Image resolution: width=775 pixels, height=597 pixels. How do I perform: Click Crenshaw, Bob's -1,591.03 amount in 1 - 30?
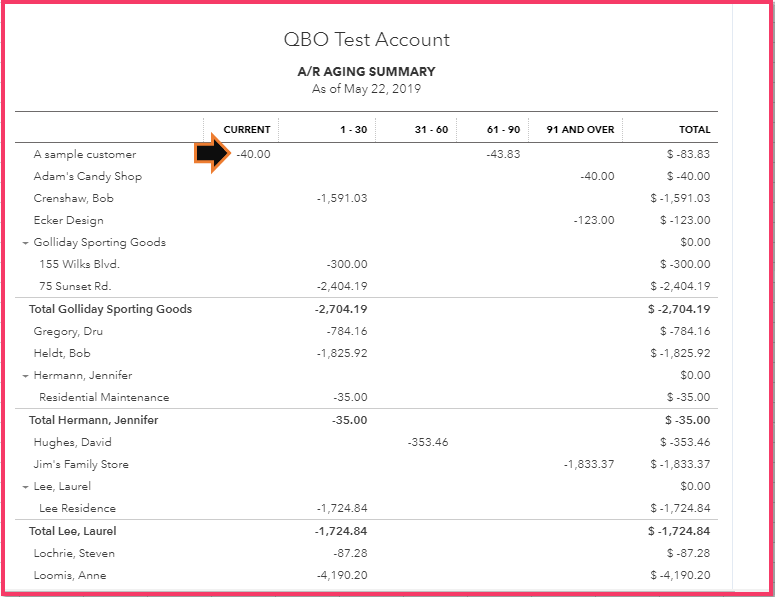click(341, 198)
